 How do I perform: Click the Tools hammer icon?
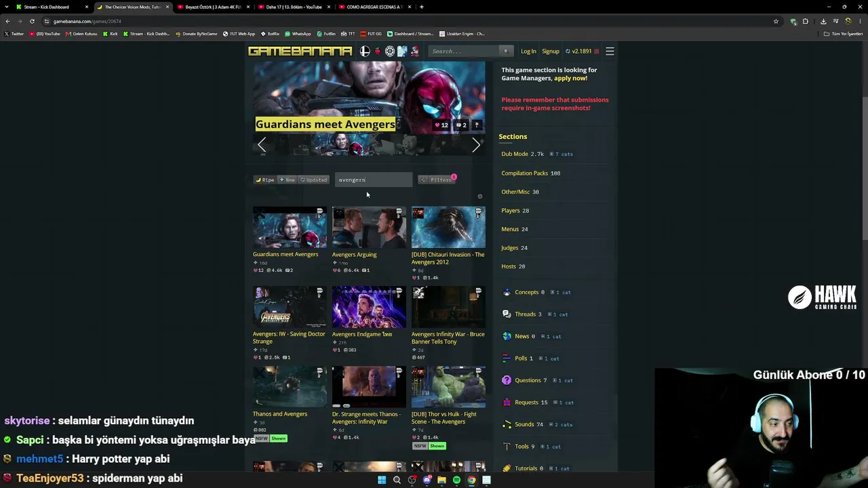(507, 447)
